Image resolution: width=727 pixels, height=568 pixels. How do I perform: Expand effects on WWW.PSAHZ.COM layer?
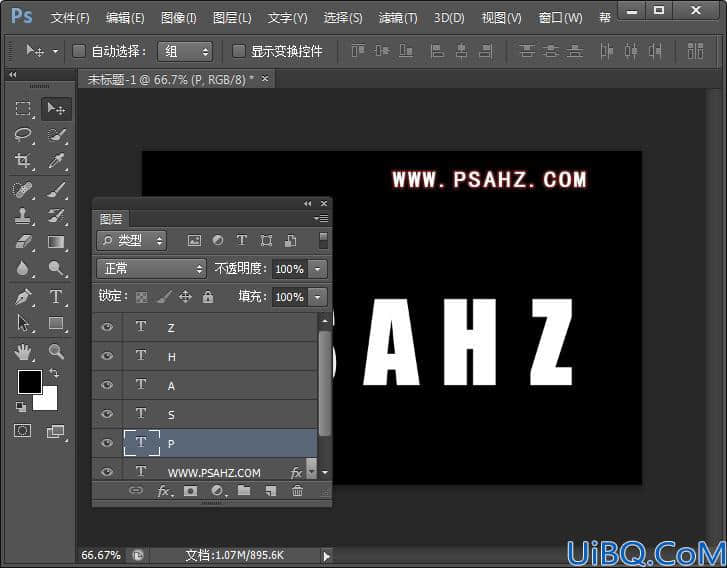311,471
